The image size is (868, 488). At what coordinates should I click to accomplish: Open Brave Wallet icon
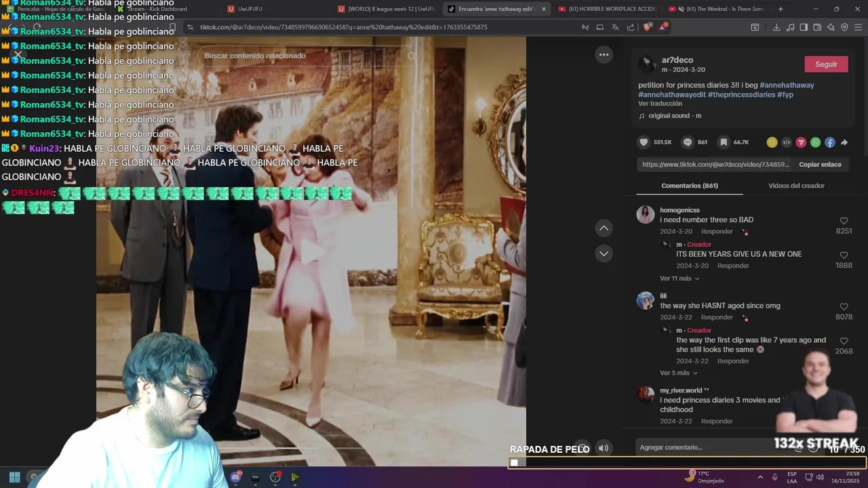coord(817,27)
